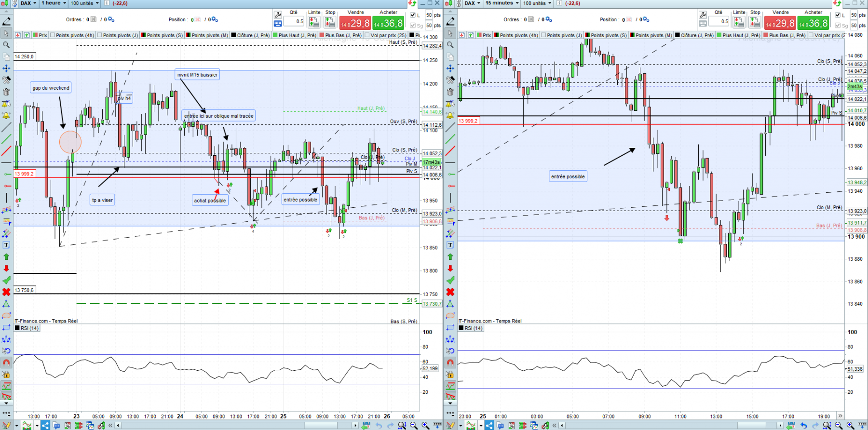Choose the green up arrow drawing tool
Viewport: 868px width, 430px height.
coord(6,256)
